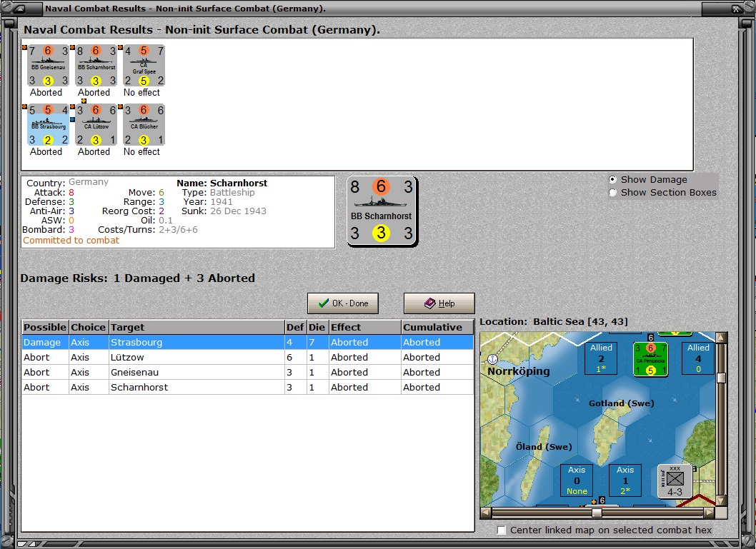Sort by the Choice column header
This screenshot has width=756, height=549.
click(89, 328)
